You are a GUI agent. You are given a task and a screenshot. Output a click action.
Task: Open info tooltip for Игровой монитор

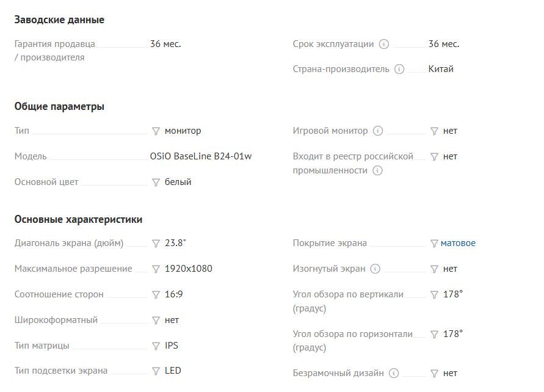[x=378, y=131]
